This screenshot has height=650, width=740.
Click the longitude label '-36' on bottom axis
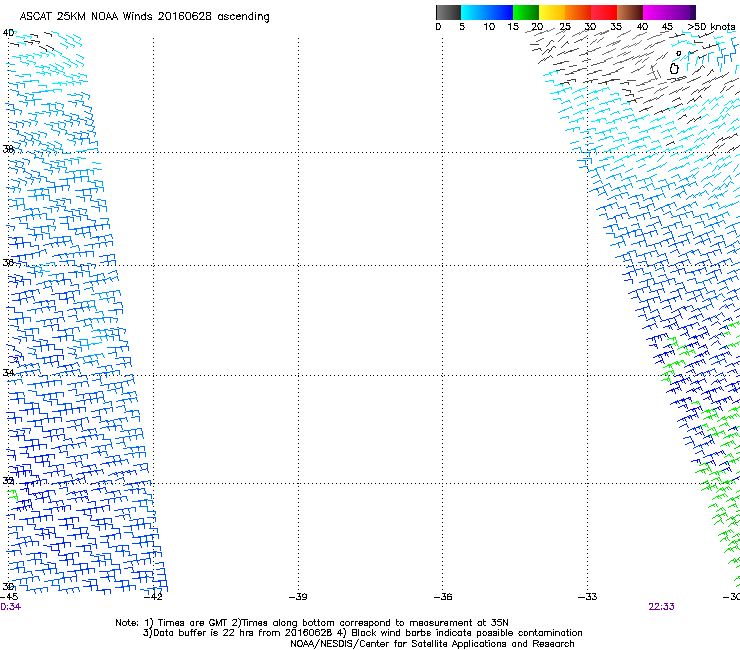[443, 597]
